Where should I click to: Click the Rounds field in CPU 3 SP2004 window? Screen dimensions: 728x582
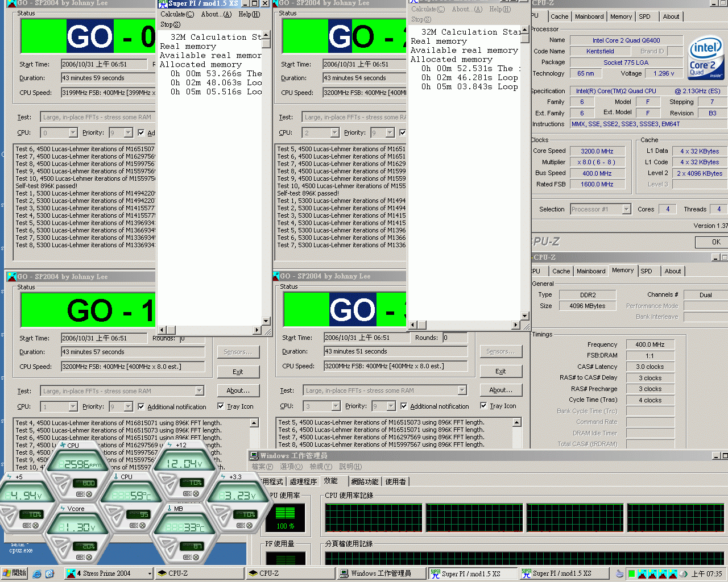pyautogui.click(x=454, y=338)
